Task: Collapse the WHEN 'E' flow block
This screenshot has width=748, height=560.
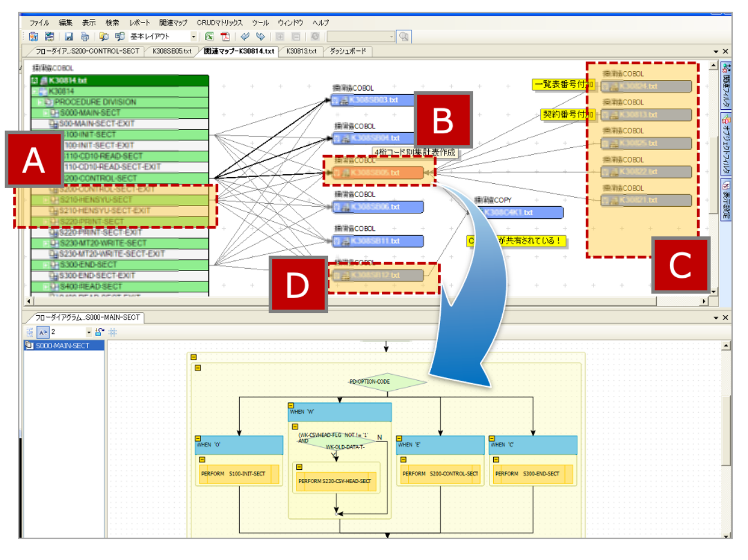Action: pos(400,438)
